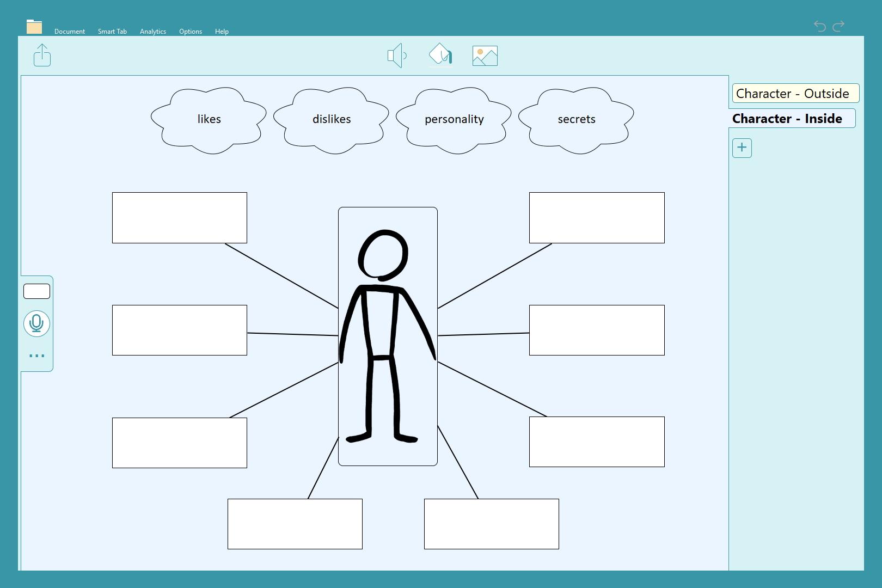Open the Analytics menu
The width and height of the screenshot is (882, 588).
153,32
